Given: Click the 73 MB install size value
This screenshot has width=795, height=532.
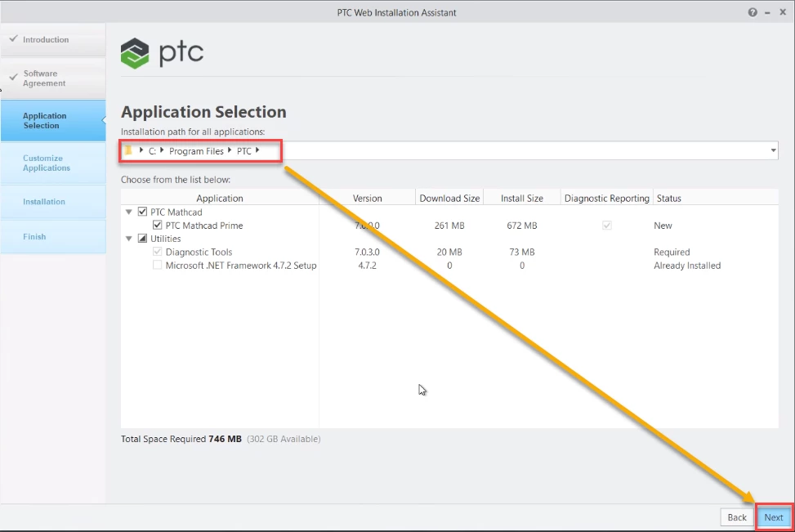Looking at the screenshot, I should 522,252.
